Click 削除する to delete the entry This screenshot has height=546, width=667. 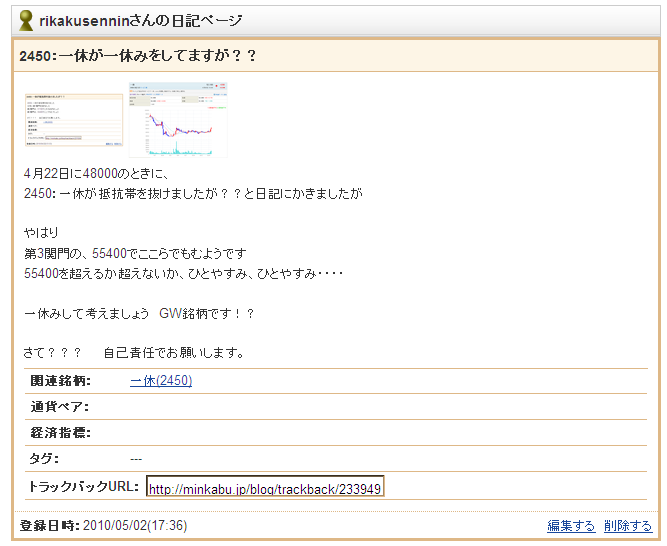(628, 526)
